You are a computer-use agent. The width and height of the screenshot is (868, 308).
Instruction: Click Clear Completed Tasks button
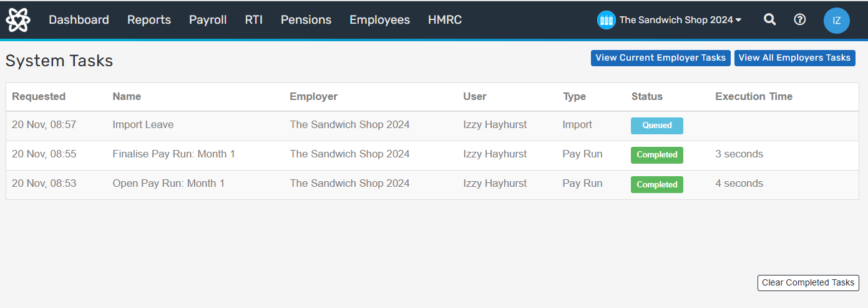[808, 283]
